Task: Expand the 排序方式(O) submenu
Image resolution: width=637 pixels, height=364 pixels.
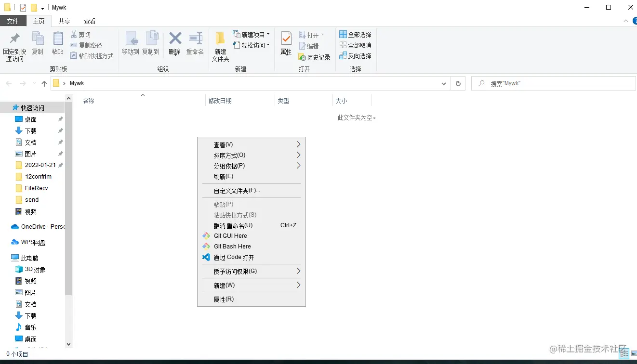Action: pyautogui.click(x=252, y=156)
